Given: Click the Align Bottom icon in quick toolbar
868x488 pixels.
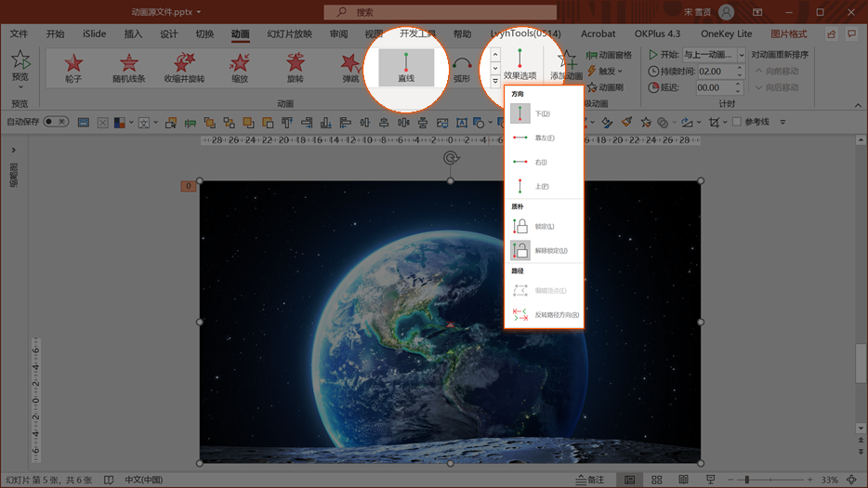Looking at the screenshot, I should [x=326, y=123].
